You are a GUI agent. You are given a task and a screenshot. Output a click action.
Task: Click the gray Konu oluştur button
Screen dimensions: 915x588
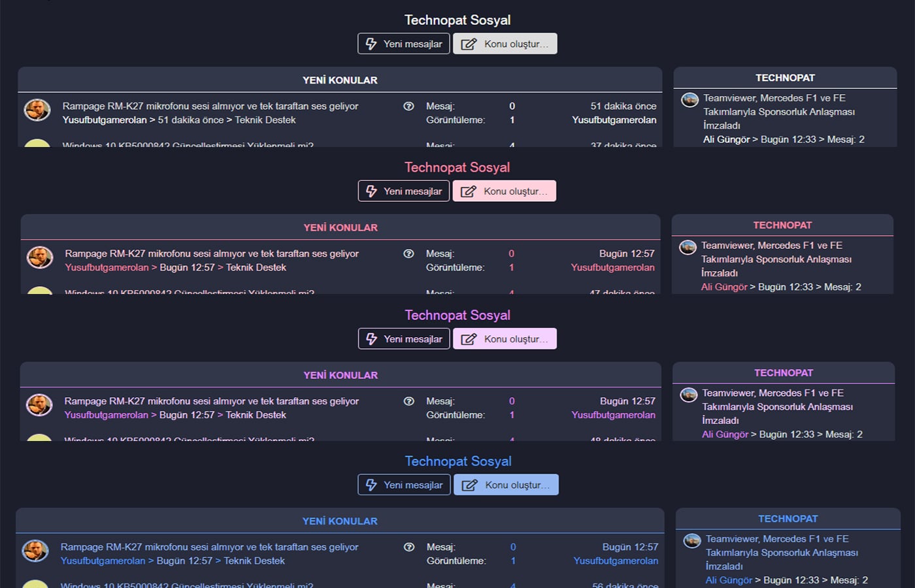point(505,44)
